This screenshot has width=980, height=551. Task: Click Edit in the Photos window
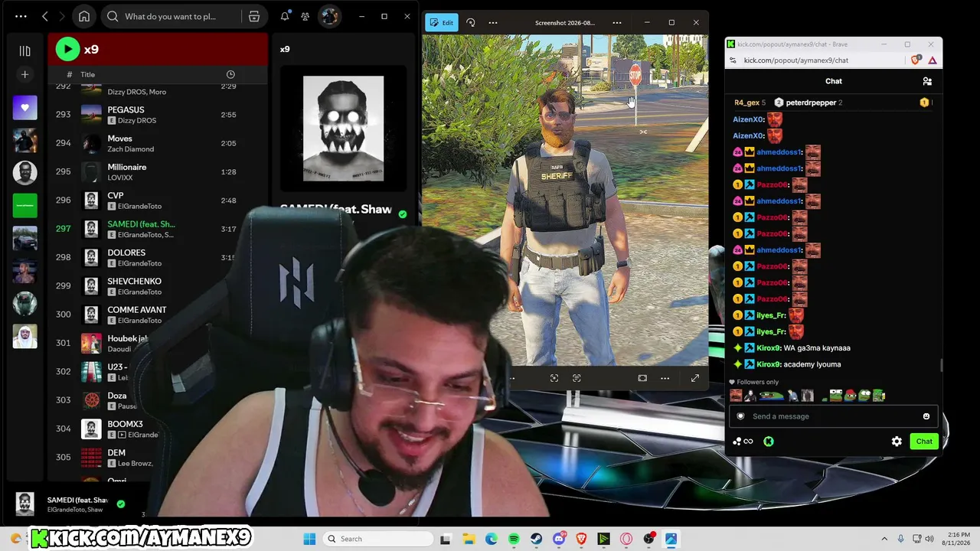pos(440,23)
